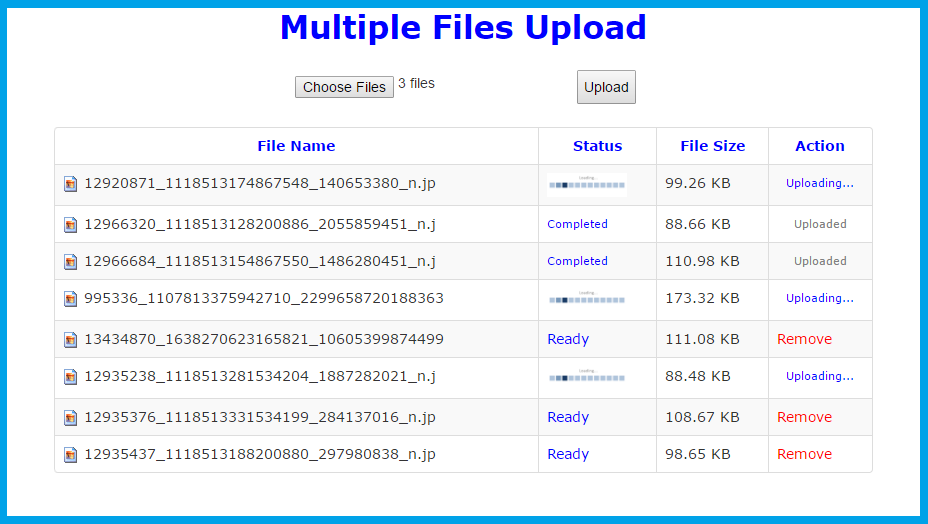Click file icon beside 12935238 image row
Screen dimensions: 928x524
tap(71, 377)
